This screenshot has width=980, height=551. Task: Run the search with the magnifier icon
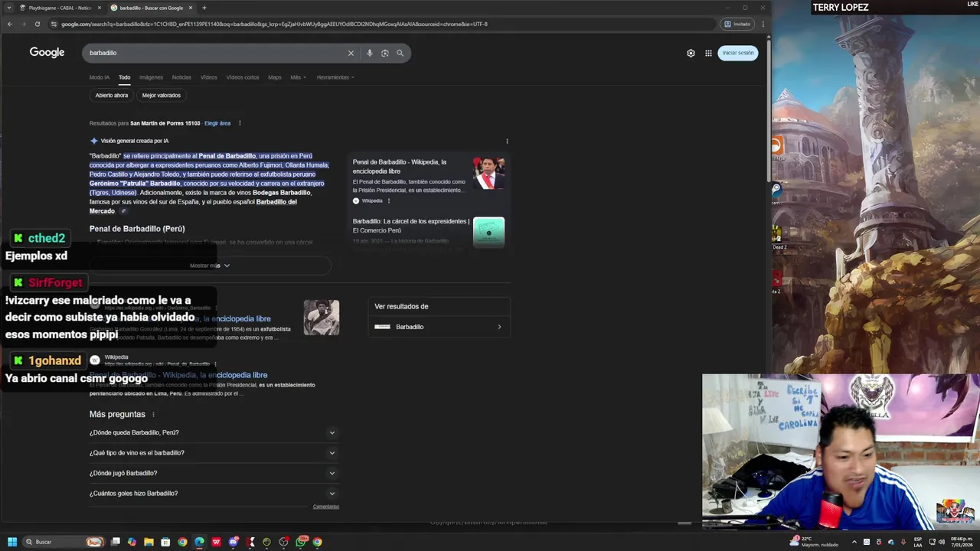(x=400, y=53)
